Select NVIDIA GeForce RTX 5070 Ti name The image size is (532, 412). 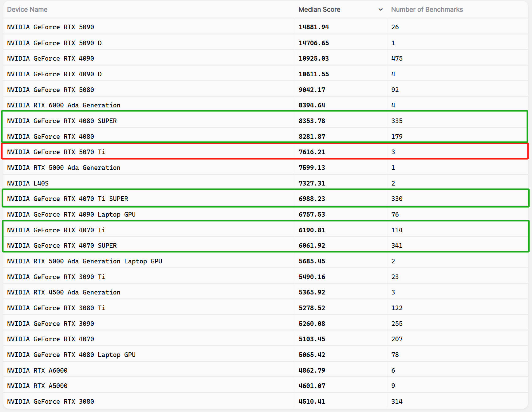pyautogui.click(x=56, y=152)
